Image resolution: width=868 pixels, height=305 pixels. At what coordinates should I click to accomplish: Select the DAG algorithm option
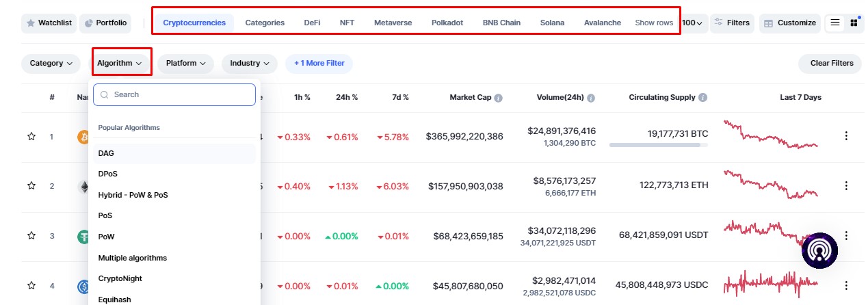click(174, 153)
